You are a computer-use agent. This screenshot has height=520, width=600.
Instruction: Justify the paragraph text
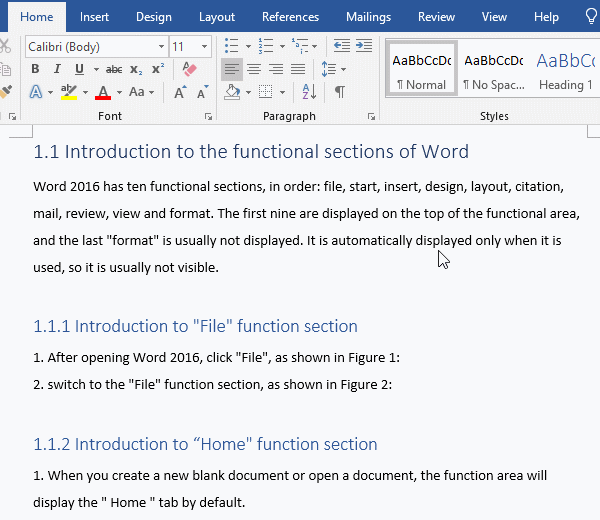[298, 69]
